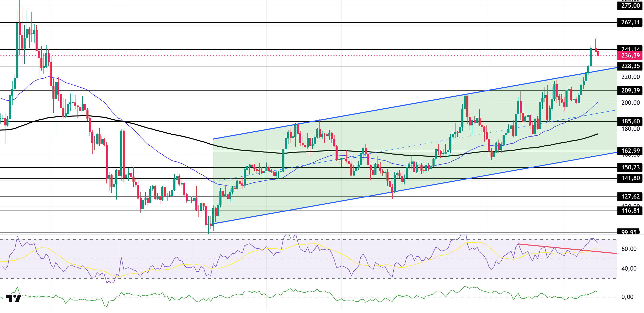The width and height of the screenshot is (644, 313).
Task: Select the 150,23 support label
Action: click(630, 168)
